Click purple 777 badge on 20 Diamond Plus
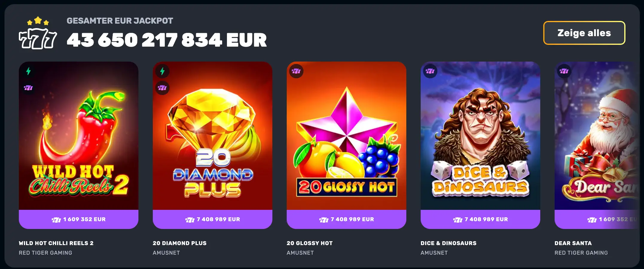This screenshot has height=269, width=644. pyautogui.click(x=162, y=88)
